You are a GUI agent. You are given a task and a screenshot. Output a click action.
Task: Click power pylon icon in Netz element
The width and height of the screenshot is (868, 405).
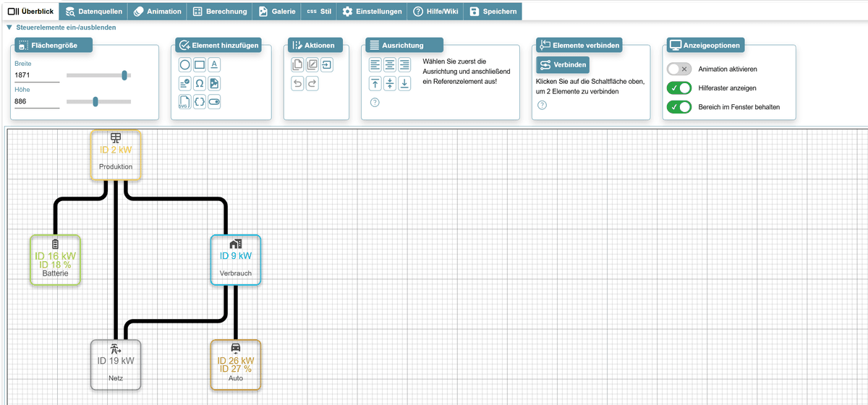coord(116,349)
